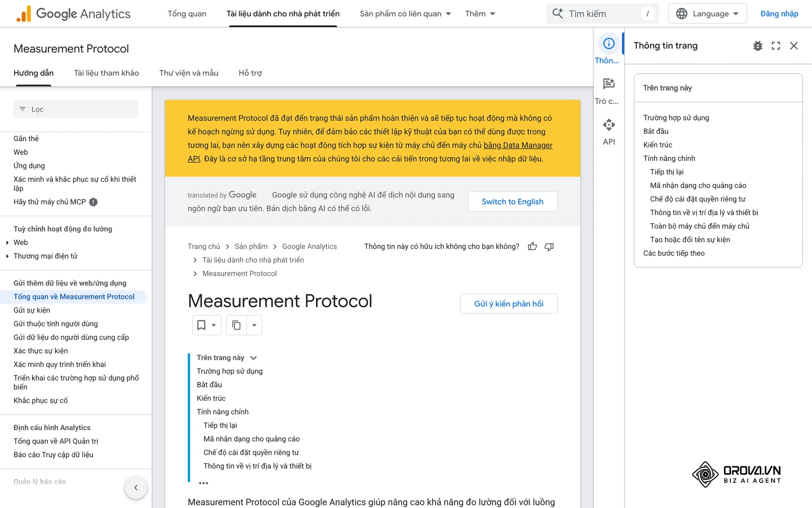Click the thumbs up helpful icon
The width and height of the screenshot is (812, 508).
532,246
